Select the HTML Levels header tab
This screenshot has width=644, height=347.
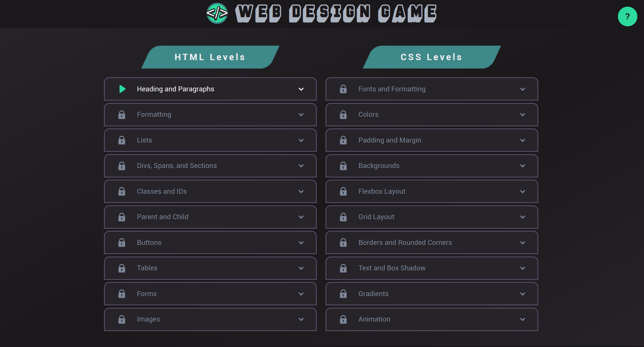click(x=210, y=57)
